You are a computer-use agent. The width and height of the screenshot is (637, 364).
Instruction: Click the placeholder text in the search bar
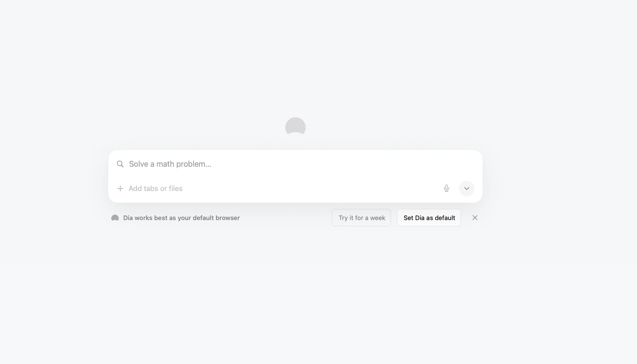click(170, 164)
